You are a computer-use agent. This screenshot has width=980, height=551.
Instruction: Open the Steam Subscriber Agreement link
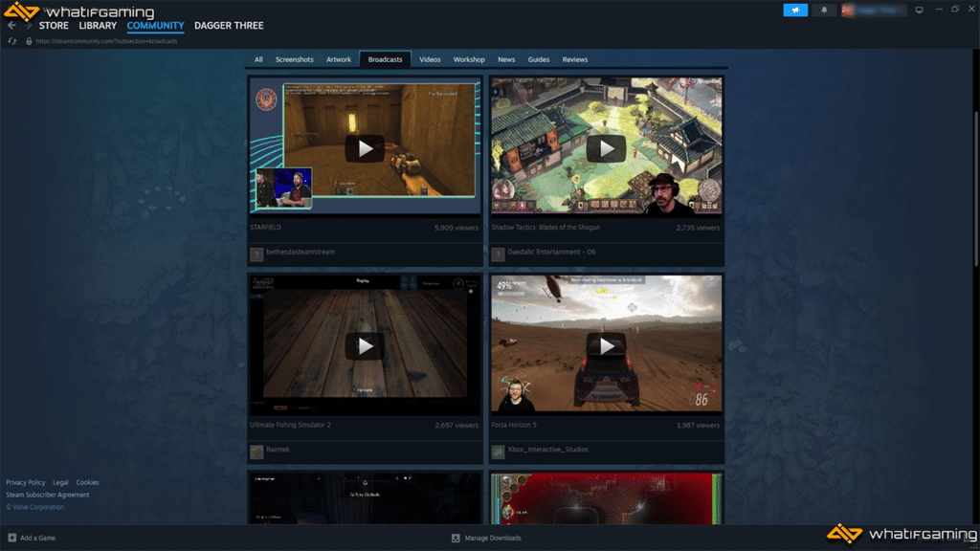(48, 495)
